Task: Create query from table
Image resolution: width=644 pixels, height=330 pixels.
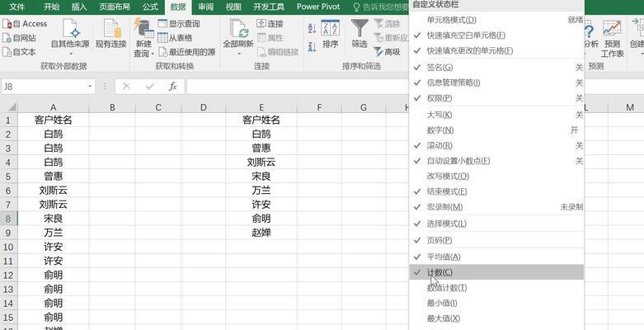Action: [176, 38]
